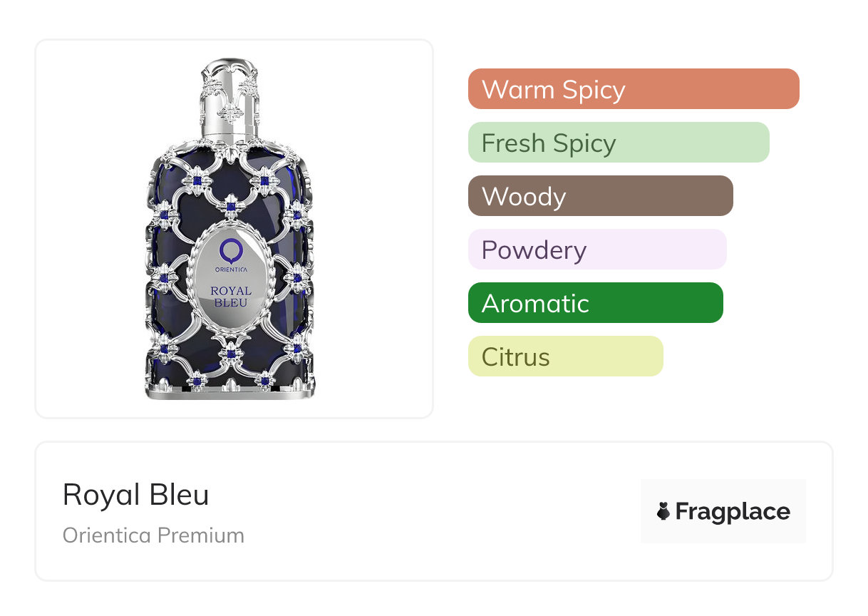Click the yellow Citrus accord bar
Image resolution: width=868 pixels, height=616 pixels.
565,356
